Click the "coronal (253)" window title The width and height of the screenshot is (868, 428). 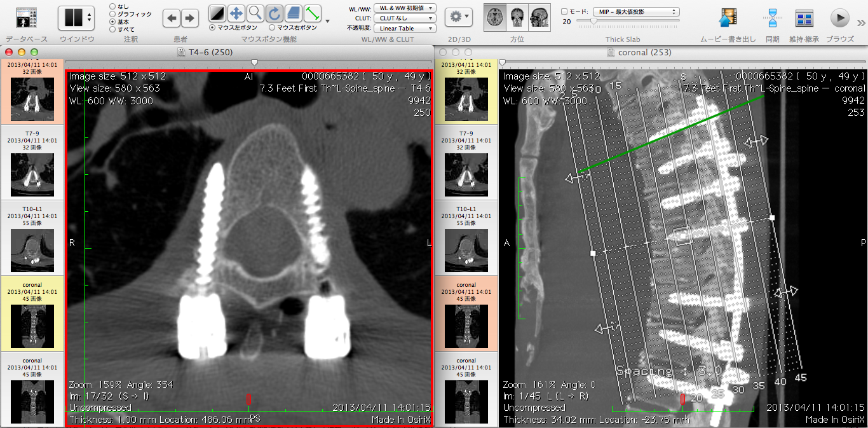644,52
